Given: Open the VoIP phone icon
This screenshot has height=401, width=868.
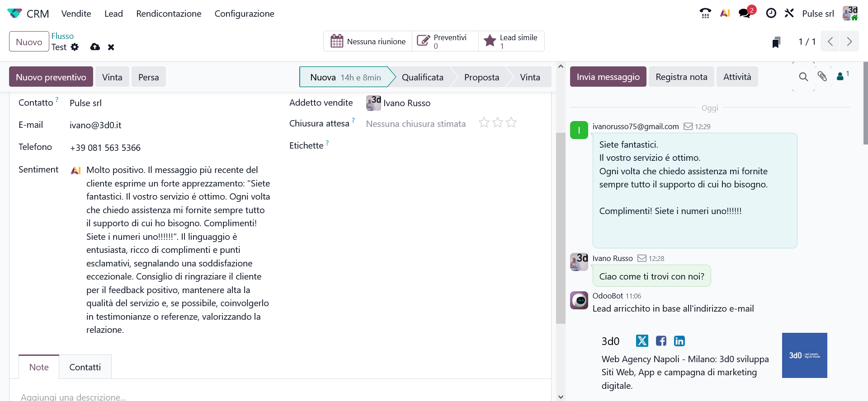Looking at the screenshot, I should 705,14.
